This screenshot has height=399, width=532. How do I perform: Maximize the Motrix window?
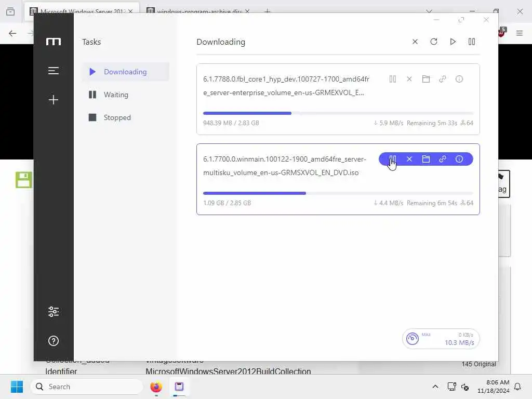(x=461, y=20)
